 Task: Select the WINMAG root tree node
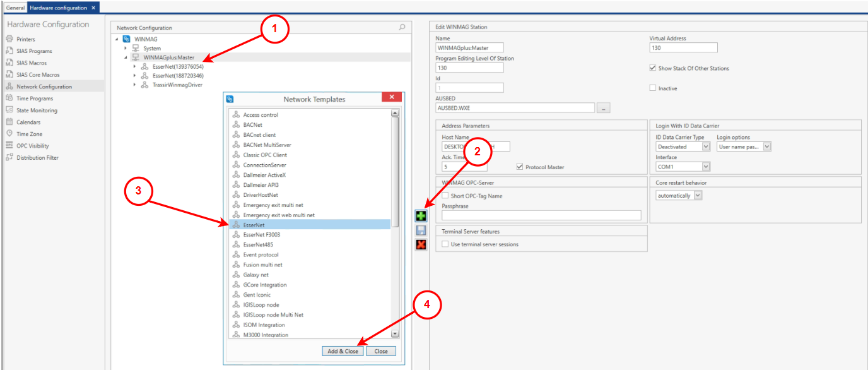click(145, 39)
